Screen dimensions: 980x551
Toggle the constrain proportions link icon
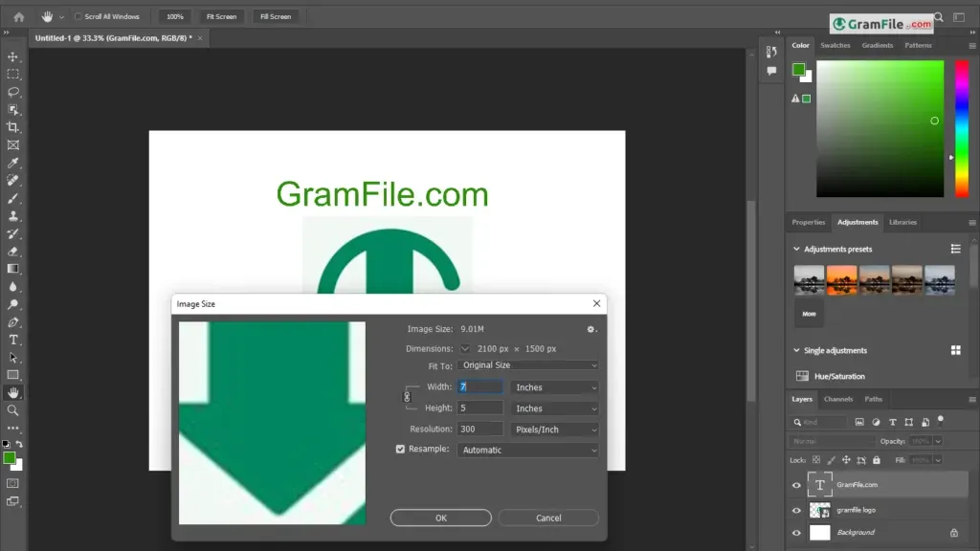(x=407, y=397)
